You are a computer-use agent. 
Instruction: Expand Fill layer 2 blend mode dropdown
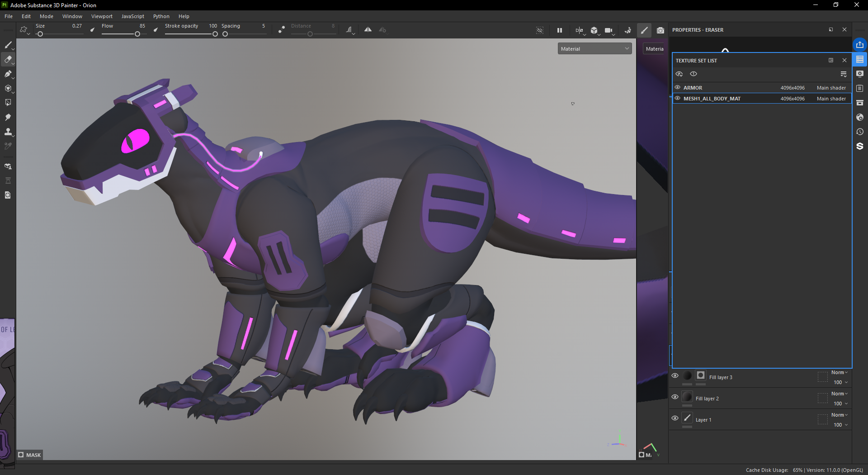[x=840, y=394]
